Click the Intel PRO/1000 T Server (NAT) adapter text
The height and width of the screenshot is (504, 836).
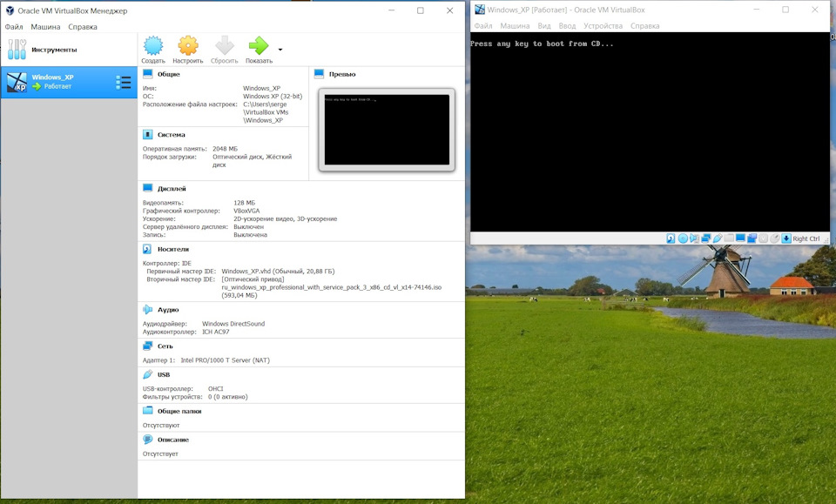(x=225, y=360)
